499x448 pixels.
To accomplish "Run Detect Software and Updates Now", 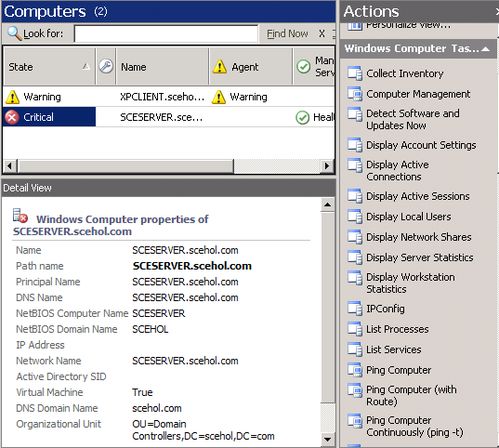I will click(413, 119).
